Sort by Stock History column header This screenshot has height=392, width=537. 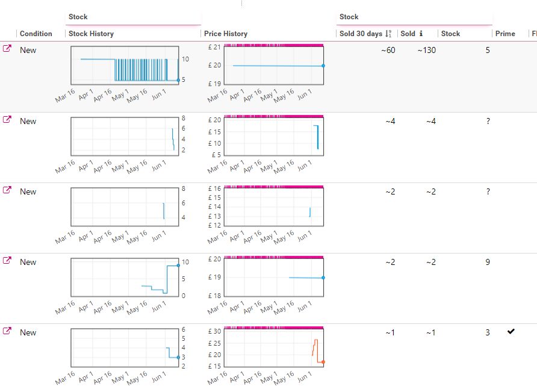click(91, 34)
